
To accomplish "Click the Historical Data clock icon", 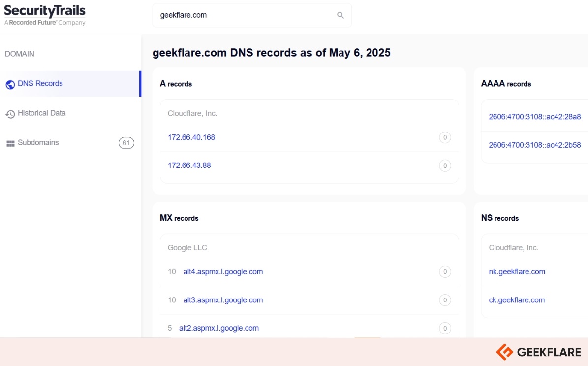I will [10, 114].
